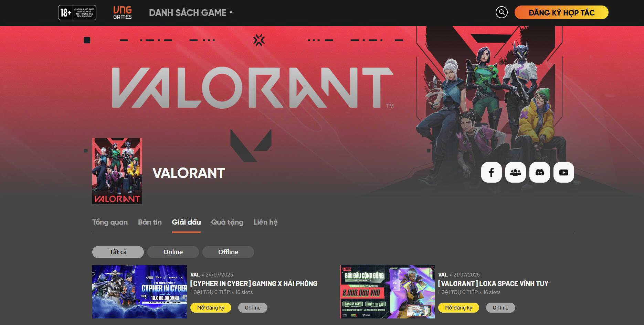Viewport: 644px width, 325px height.
Task: Open the Liên hệ tab
Action: pos(266,222)
